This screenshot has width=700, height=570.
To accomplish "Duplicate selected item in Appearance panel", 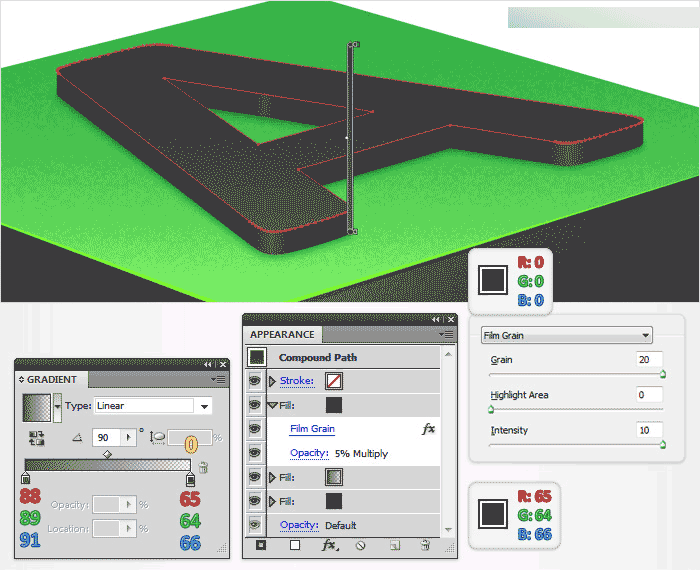I will coord(395,545).
